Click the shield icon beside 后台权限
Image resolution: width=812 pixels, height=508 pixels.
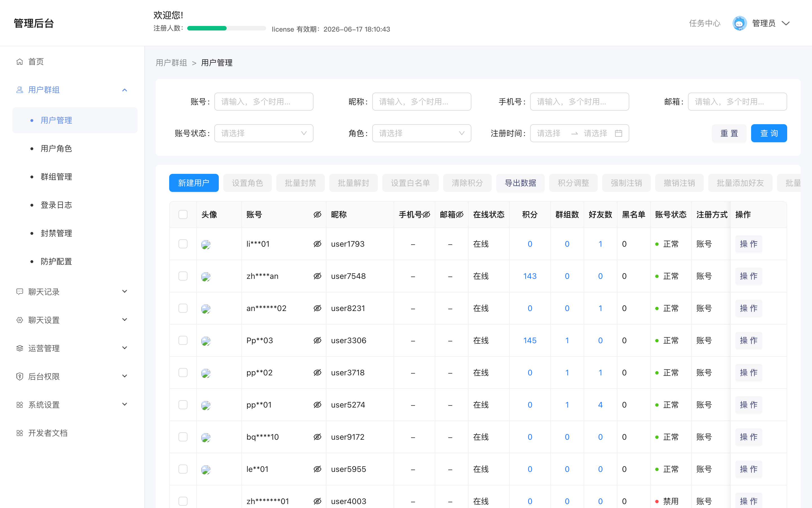[x=20, y=376]
